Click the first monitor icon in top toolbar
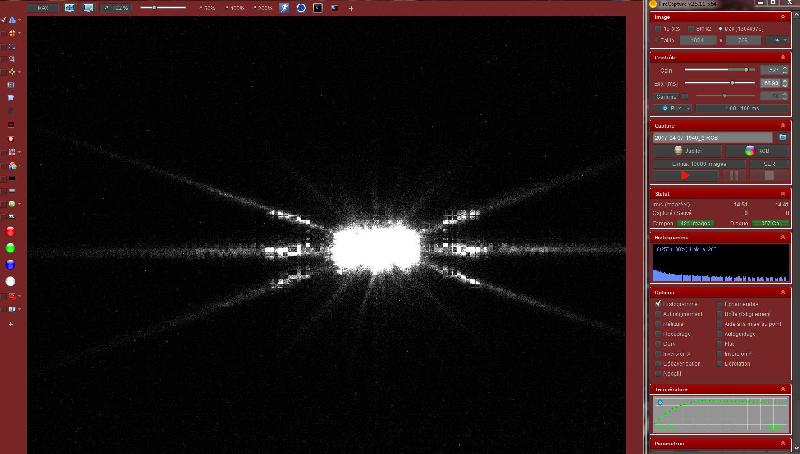800x454 pixels. click(69, 8)
